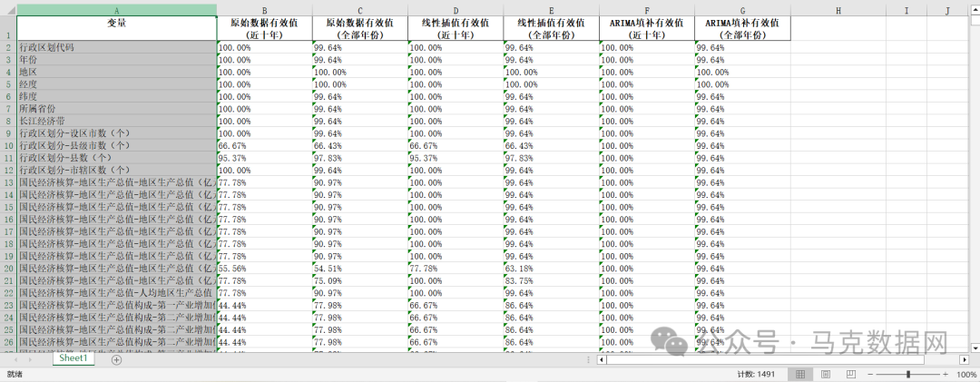980x382 pixels.
Task: Open the Sheet1 tab
Action: (73, 359)
